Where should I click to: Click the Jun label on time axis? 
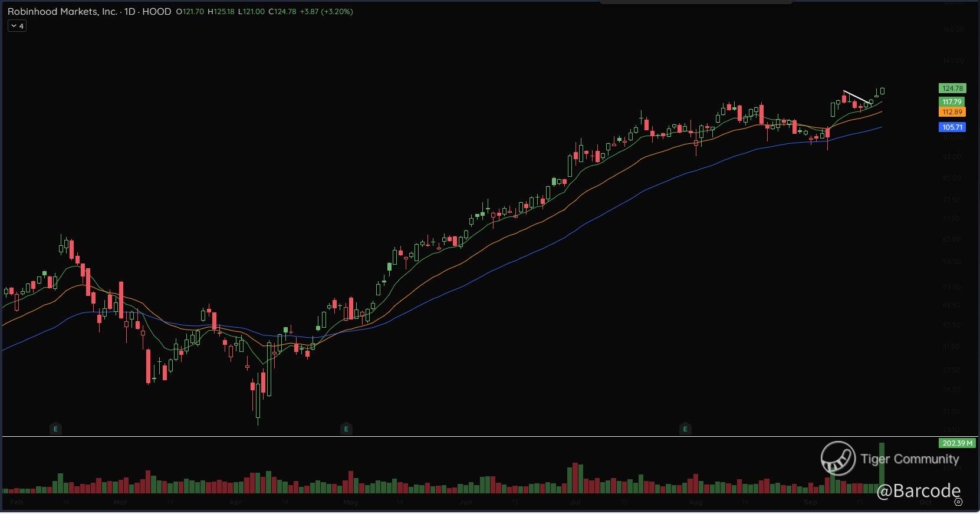[466, 503]
